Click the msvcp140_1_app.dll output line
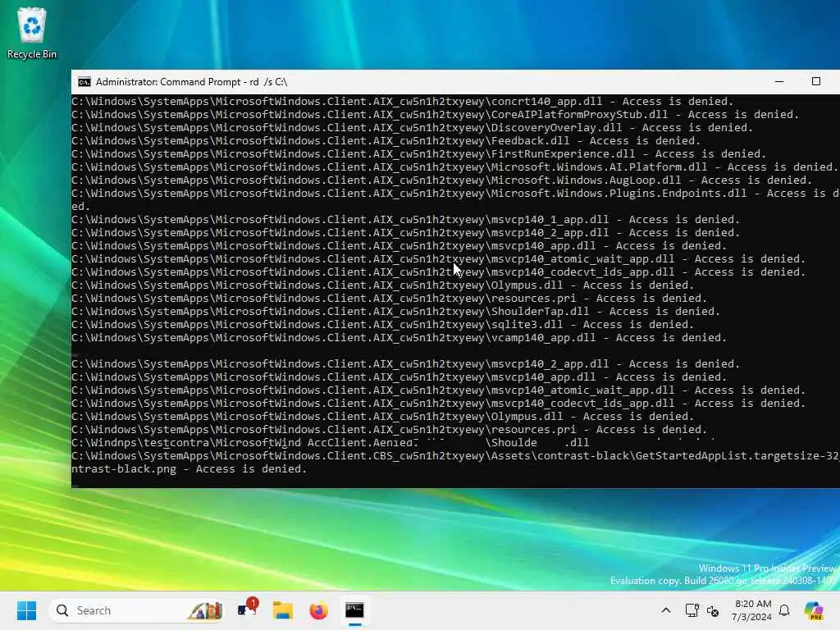This screenshot has height=630, width=840. 405,220
